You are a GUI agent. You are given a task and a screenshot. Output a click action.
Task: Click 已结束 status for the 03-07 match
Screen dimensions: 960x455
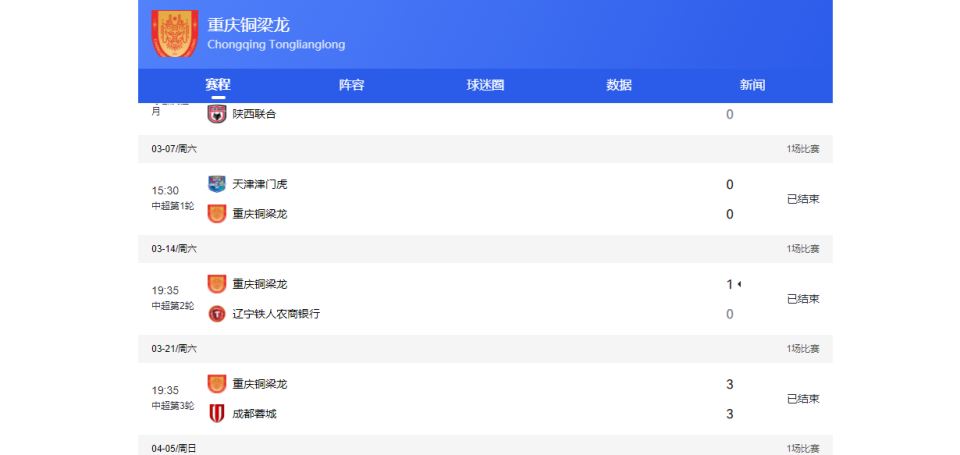pyautogui.click(x=803, y=199)
